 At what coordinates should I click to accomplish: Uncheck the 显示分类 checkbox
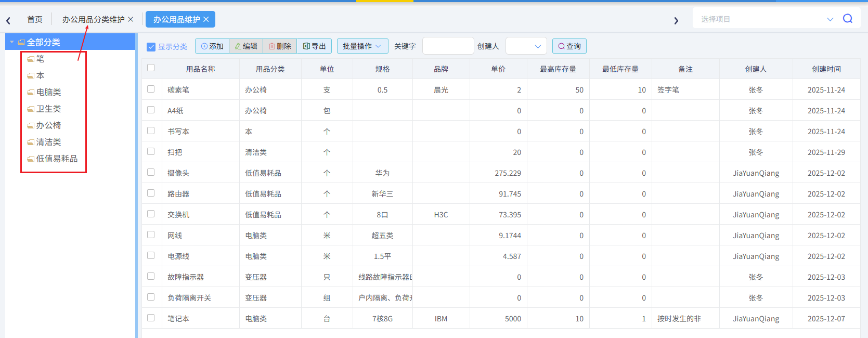pyautogui.click(x=151, y=47)
